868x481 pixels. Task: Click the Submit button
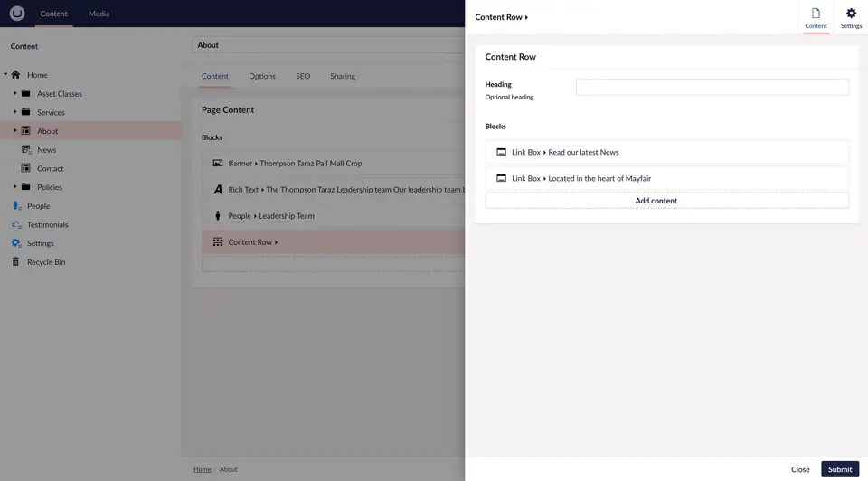coord(840,469)
